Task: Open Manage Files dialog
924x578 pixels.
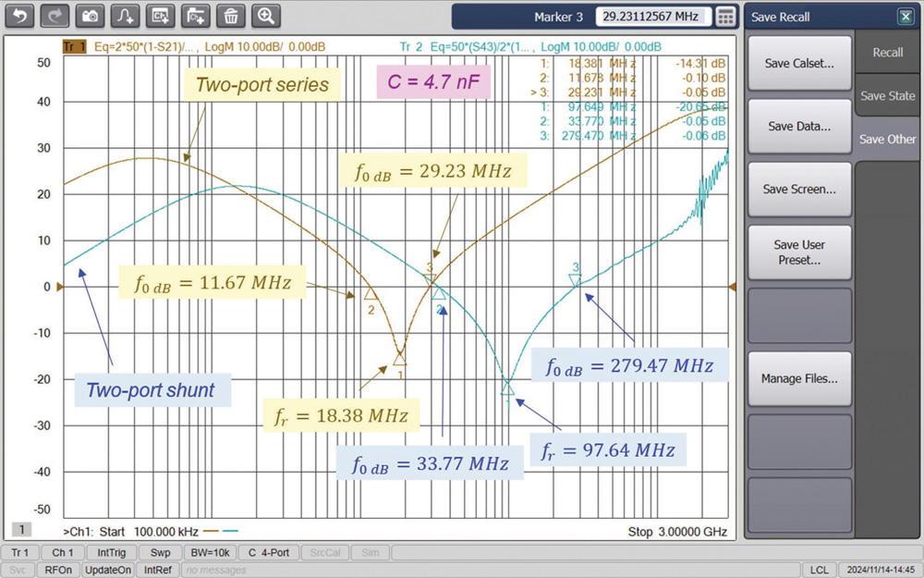Action: tap(799, 378)
